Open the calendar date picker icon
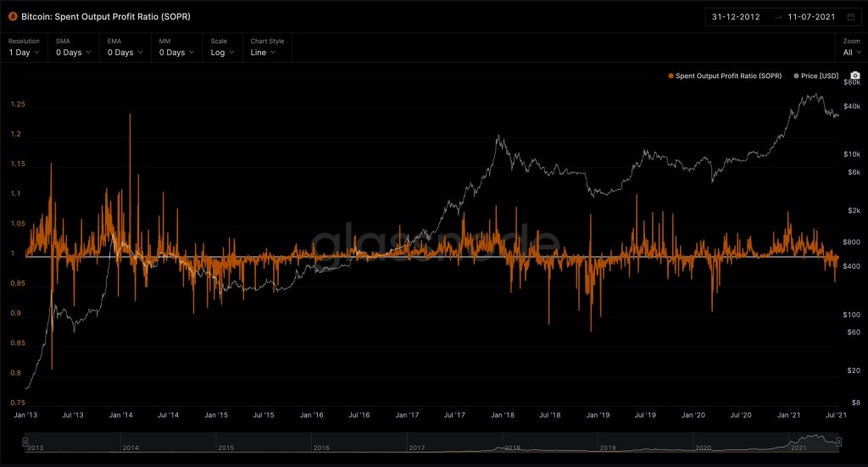The width and height of the screenshot is (868, 467). (x=849, y=17)
